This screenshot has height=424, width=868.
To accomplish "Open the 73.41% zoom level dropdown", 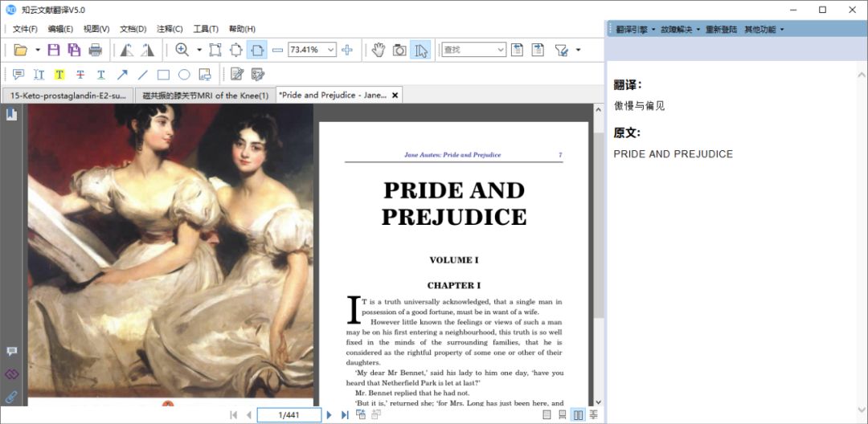I will 331,51.
